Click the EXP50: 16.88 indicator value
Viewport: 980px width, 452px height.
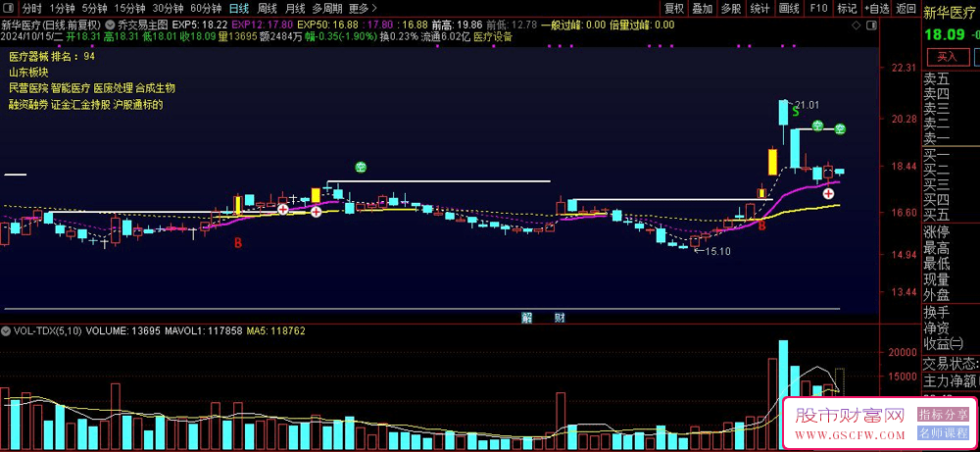click(x=328, y=25)
